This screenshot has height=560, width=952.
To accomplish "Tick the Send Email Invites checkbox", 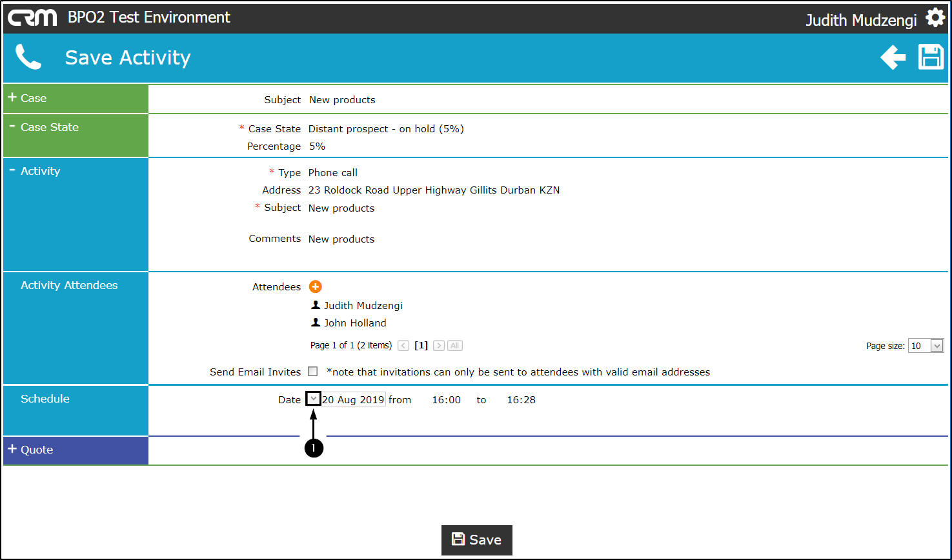I will click(313, 372).
